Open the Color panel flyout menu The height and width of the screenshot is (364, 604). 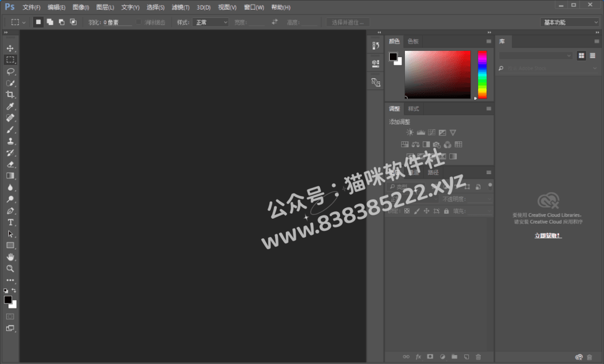pyautogui.click(x=488, y=41)
